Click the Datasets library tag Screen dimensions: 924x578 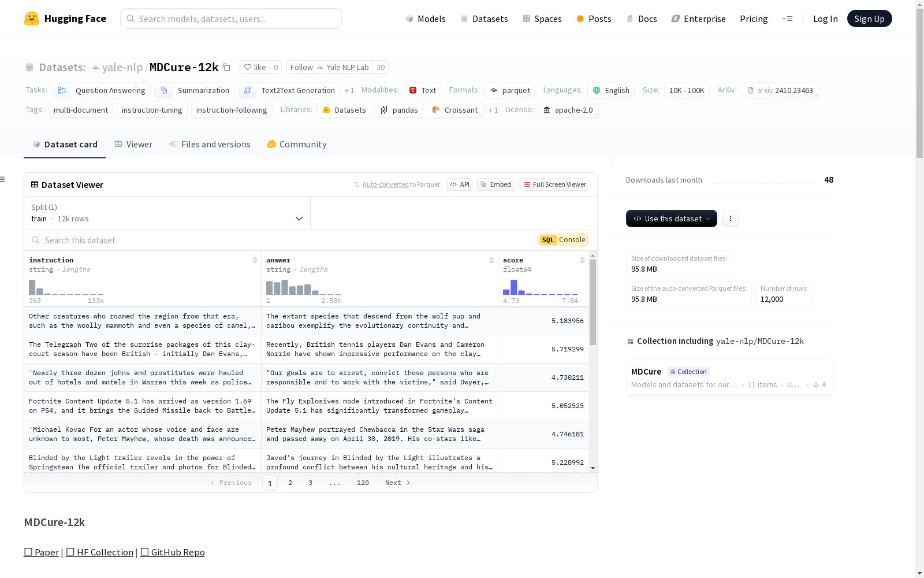(x=344, y=110)
